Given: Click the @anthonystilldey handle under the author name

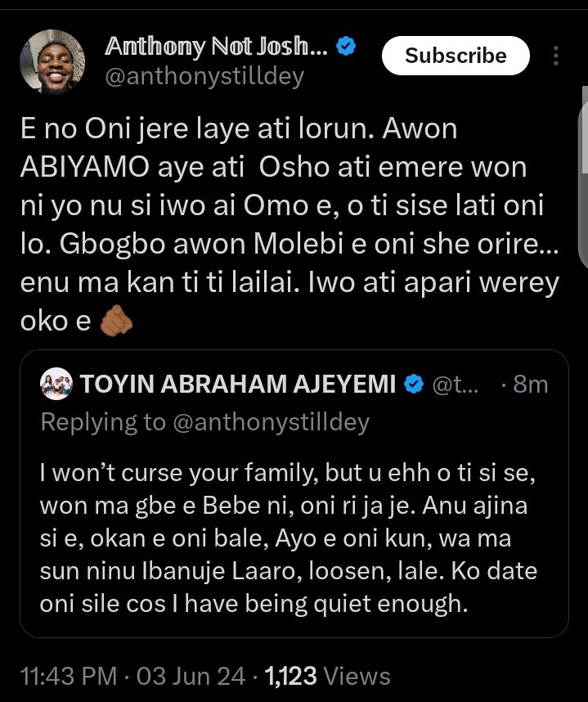Looking at the screenshot, I should (x=204, y=77).
